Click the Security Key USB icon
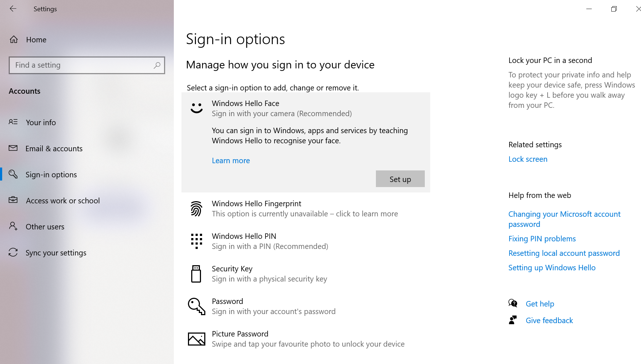Viewport: 641px width, 364px height. pyautogui.click(x=196, y=274)
